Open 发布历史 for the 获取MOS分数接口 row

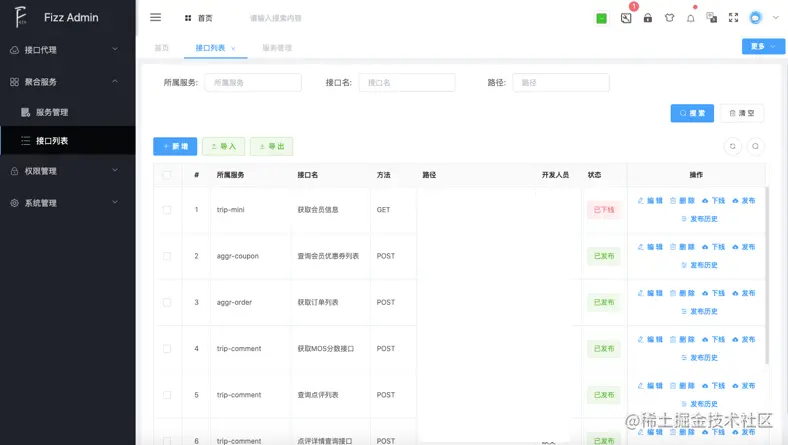point(699,358)
